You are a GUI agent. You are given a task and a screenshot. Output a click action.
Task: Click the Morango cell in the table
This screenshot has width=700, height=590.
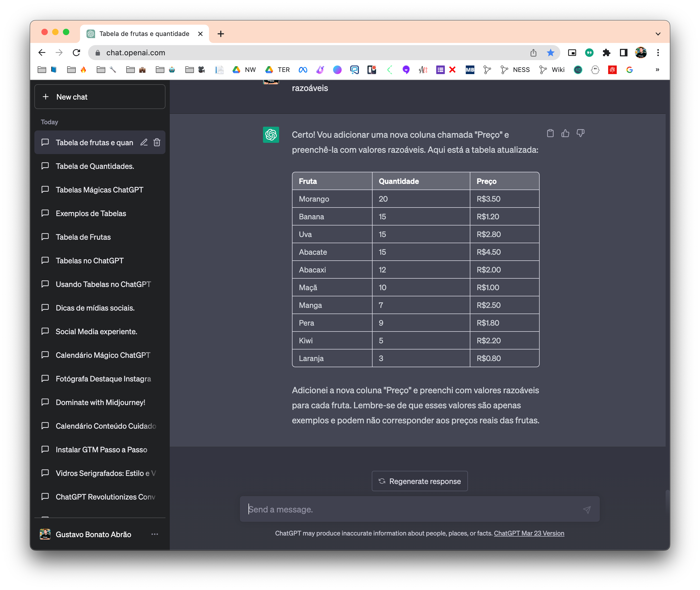332,199
